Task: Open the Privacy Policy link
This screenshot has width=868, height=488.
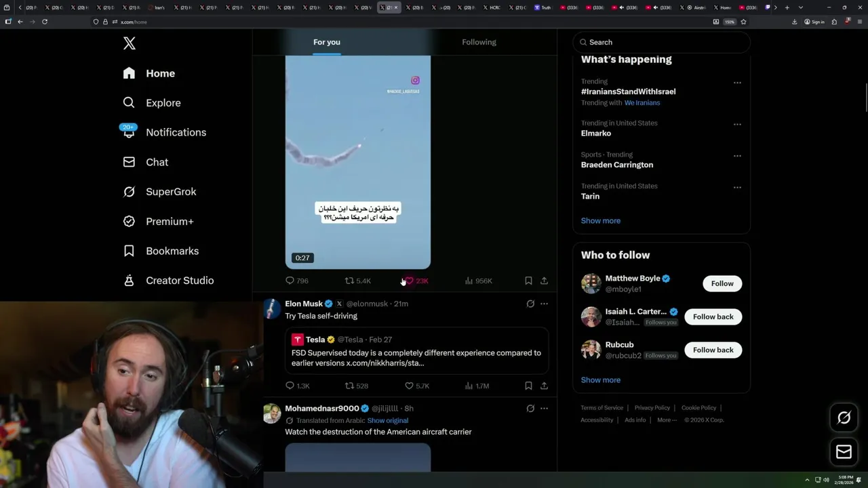Action: click(652, 408)
